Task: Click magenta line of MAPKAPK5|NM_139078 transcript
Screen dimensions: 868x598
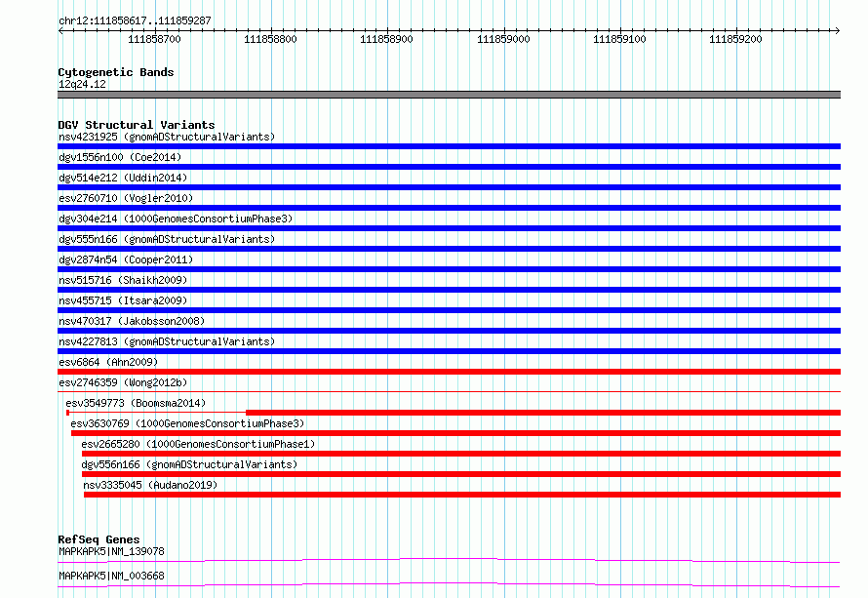Action: [449, 560]
